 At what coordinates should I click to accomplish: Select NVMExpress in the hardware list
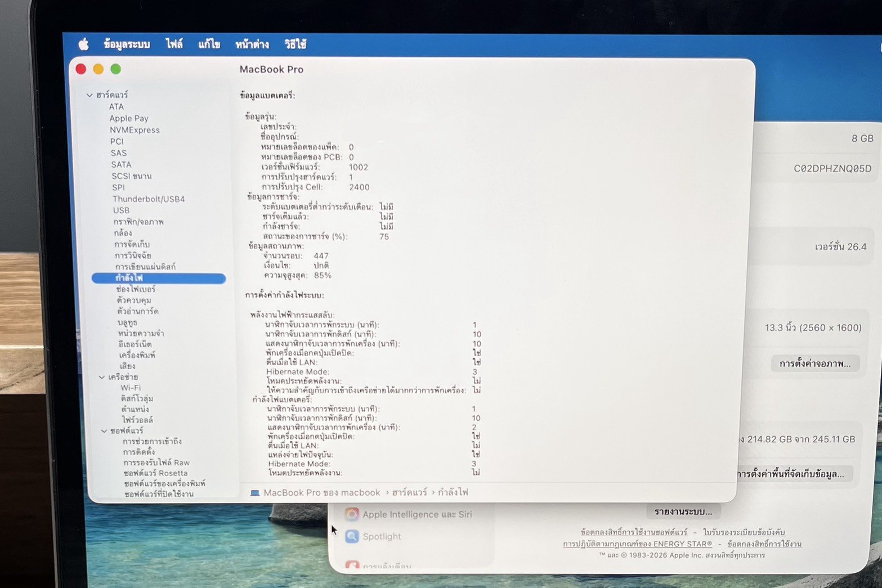[135, 130]
